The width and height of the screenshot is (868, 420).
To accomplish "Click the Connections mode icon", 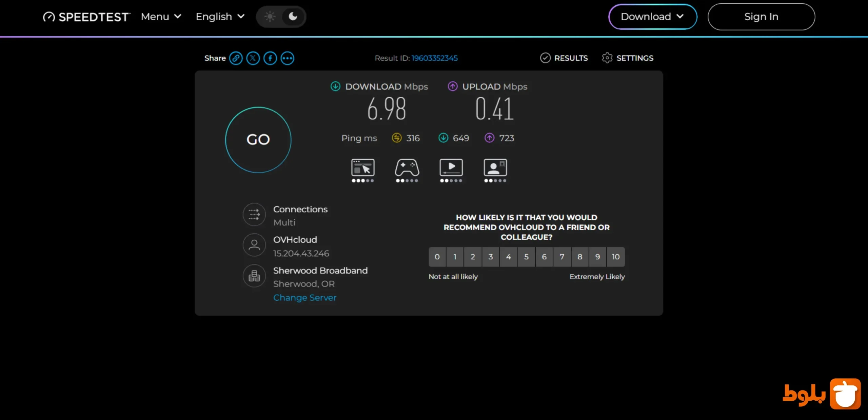I will click(254, 215).
